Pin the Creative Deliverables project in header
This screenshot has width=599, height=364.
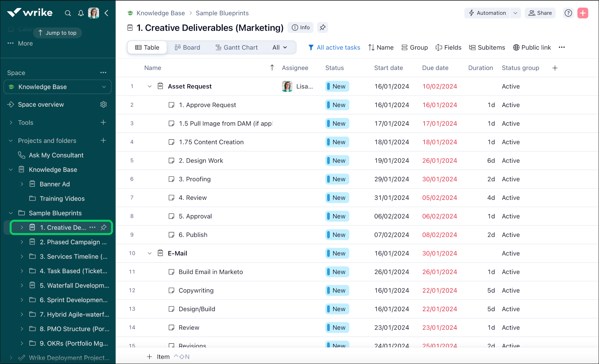tap(322, 28)
